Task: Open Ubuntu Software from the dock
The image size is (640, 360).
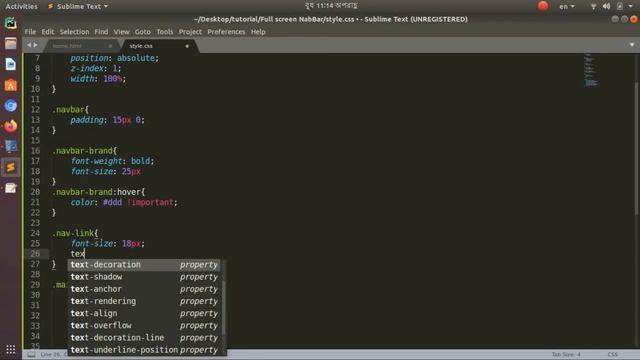Action: (x=11, y=85)
